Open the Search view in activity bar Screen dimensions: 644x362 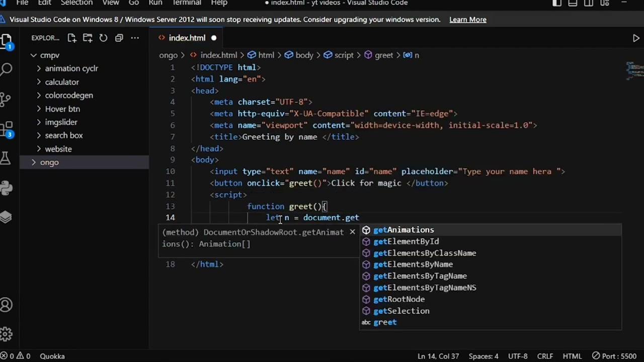[x=7, y=69]
